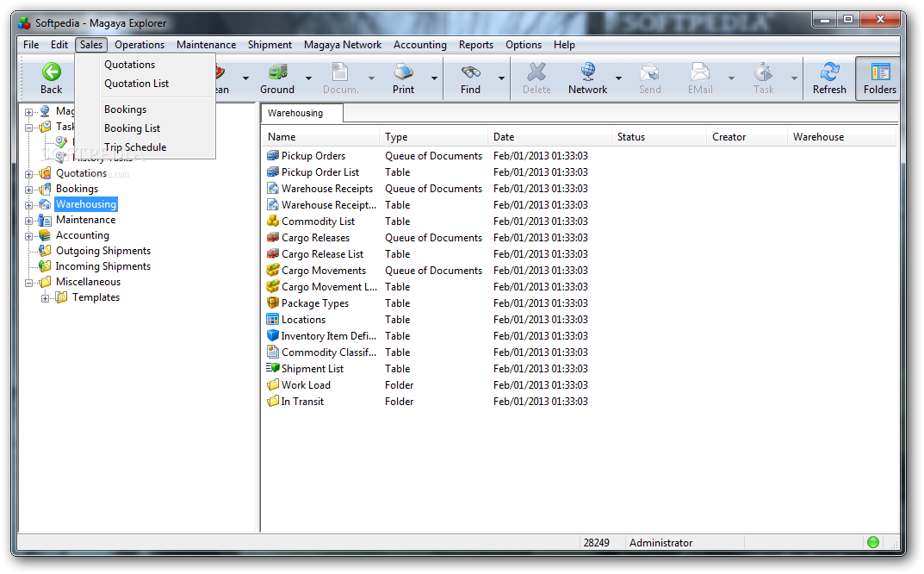Click the Delete X toolbar icon
Image resolution: width=924 pixels, height=574 pixels.
coord(536,72)
